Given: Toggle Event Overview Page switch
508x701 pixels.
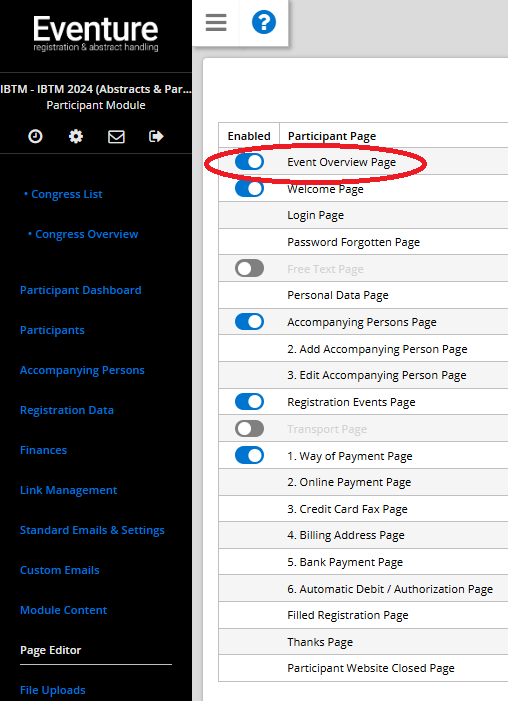Looking at the screenshot, I should coord(249,161).
